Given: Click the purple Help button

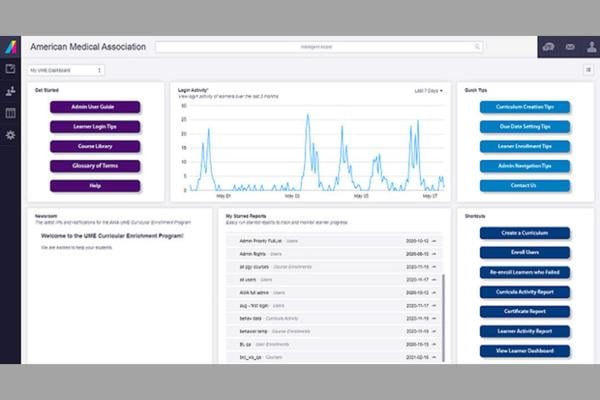Looking at the screenshot, I should (95, 186).
